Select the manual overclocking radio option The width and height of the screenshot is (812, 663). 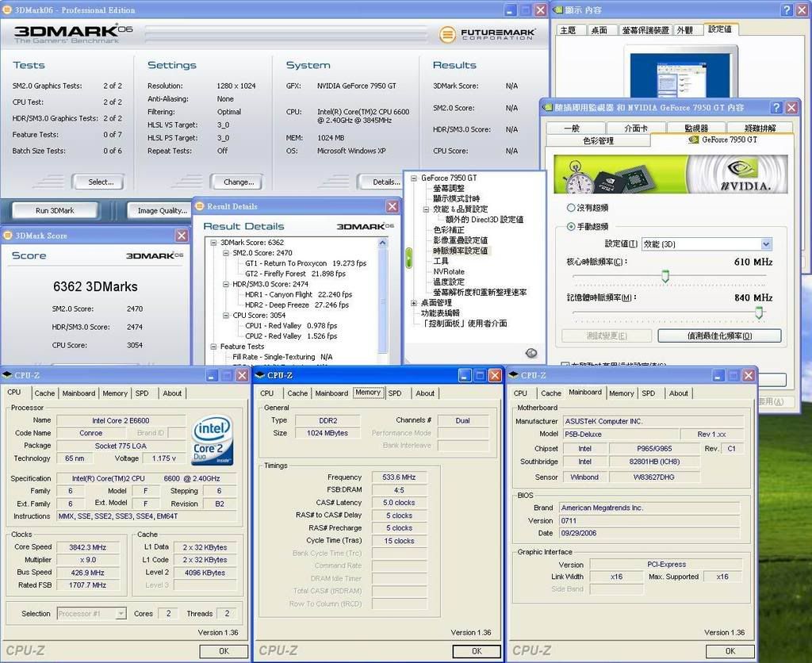pos(571,226)
